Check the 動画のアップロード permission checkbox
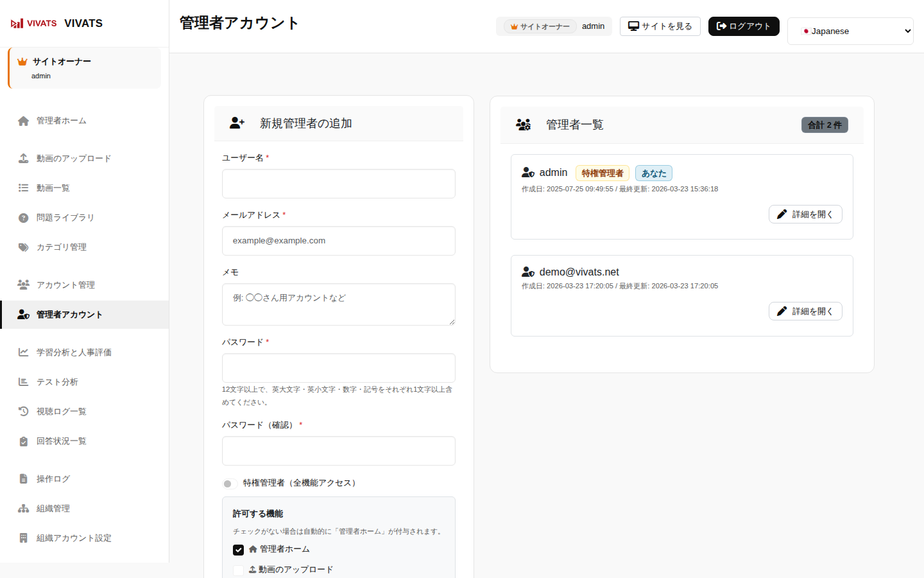924x578 pixels. point(238,570)
